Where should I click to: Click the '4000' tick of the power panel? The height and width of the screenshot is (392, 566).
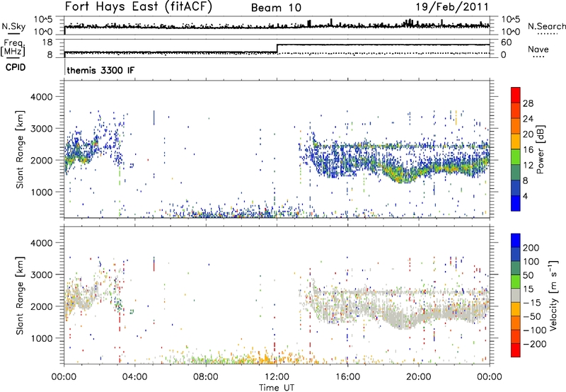[41, 97]
